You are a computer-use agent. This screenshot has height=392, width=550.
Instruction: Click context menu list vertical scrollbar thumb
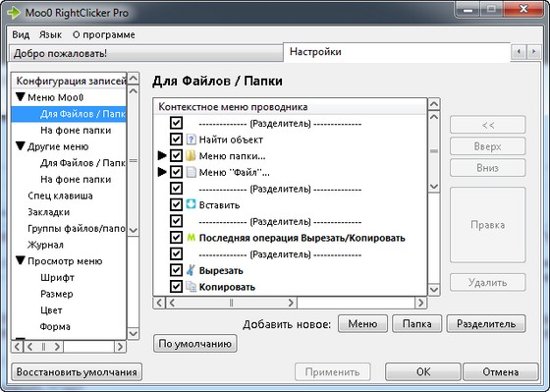[434, 151]
